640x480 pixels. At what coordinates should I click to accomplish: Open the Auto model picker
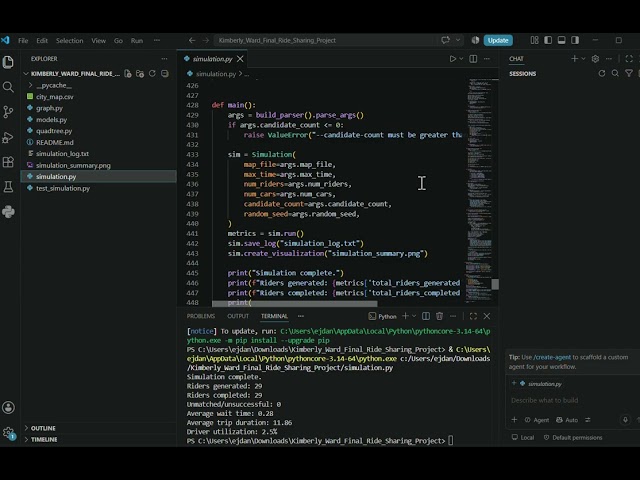[567, 420]
